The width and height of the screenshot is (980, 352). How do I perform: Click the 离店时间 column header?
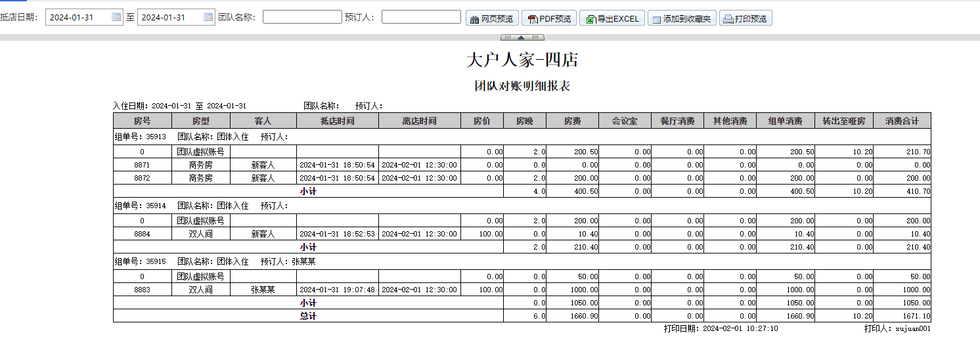pos(420,121)
